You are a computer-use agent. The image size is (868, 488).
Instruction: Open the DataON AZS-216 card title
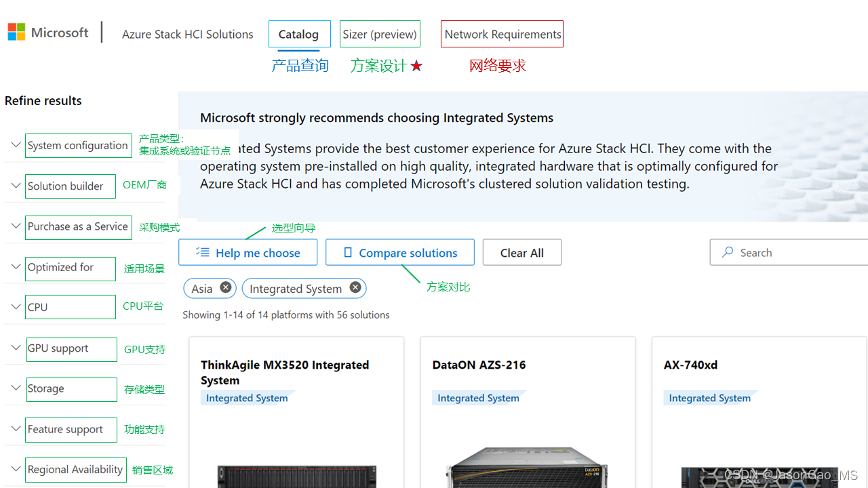[479, 365]
